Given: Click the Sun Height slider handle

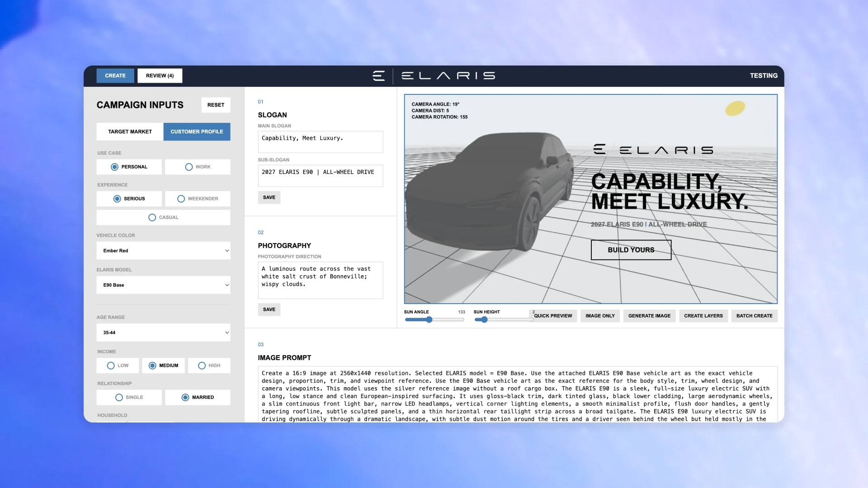Looking at the screenshot, I should (484, 320).
